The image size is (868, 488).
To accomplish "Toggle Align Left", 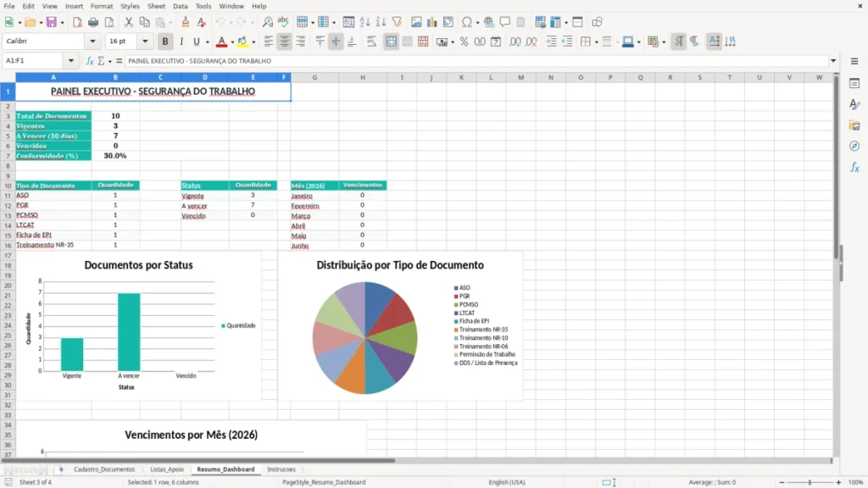I will [x=269, y=42].
